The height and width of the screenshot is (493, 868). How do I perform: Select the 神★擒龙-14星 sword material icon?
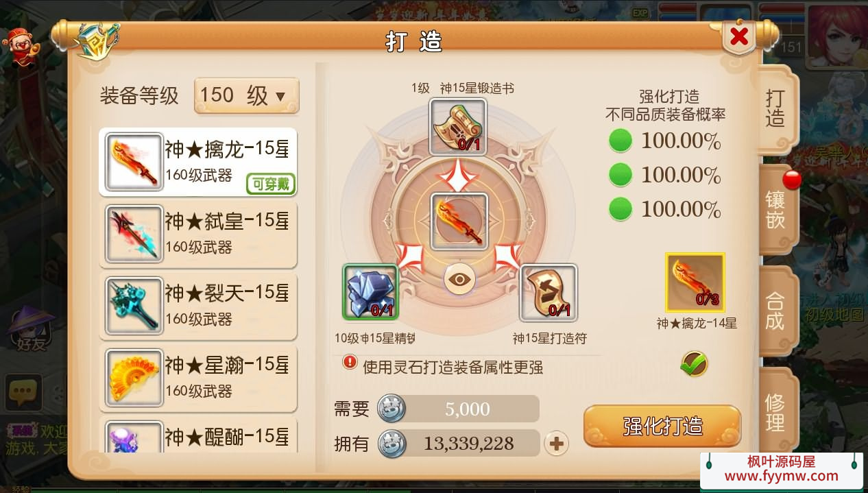pos(695,282)
